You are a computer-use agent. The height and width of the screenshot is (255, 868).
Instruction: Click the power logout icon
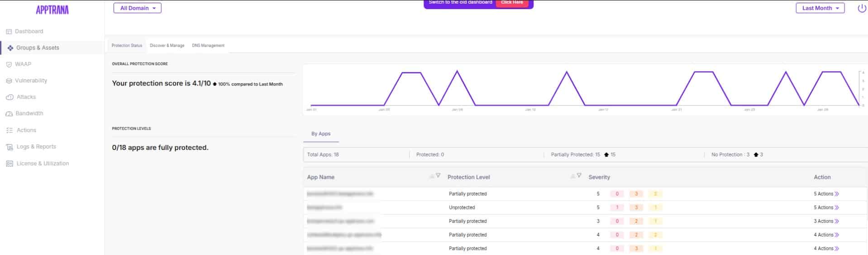(x=861, y=8)
